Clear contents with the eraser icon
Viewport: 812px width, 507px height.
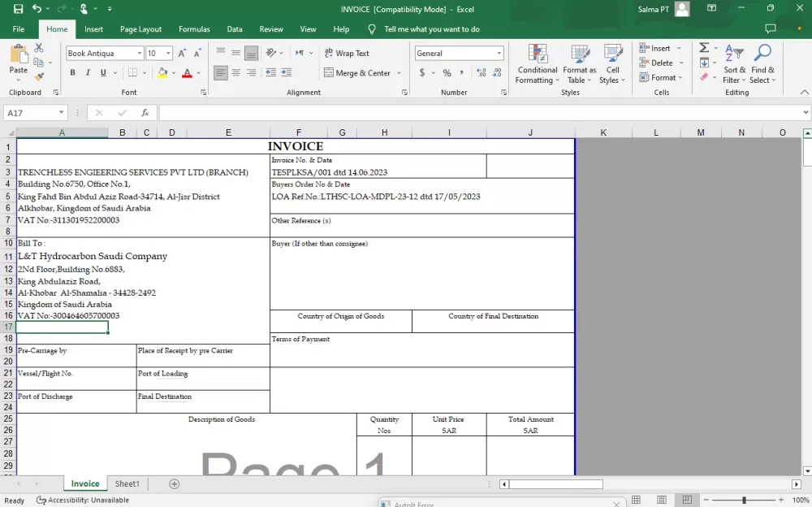point(704,77)
